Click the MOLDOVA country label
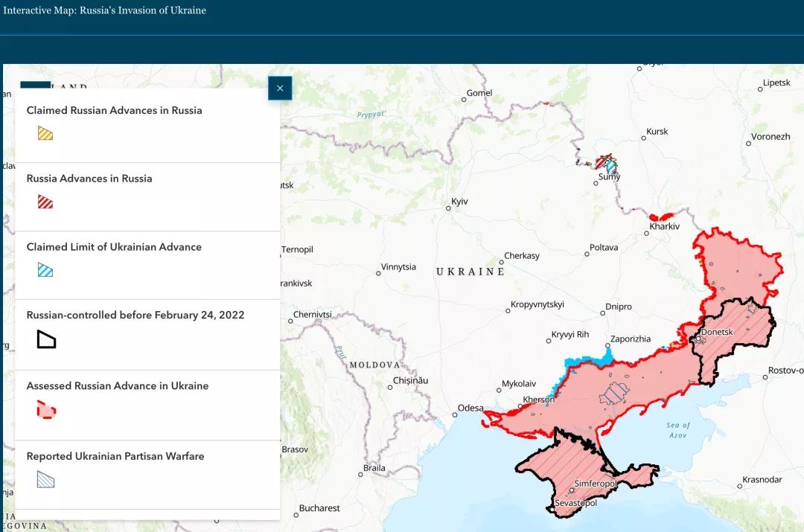This screenshot has height=532, width=804. tap(374, 365)
